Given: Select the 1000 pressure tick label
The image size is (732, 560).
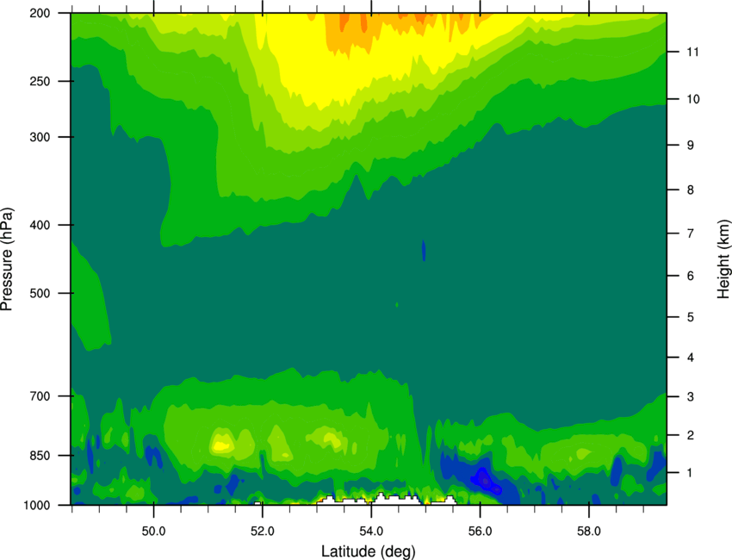Looking at the screenshot, I should (x=36, y=505).
